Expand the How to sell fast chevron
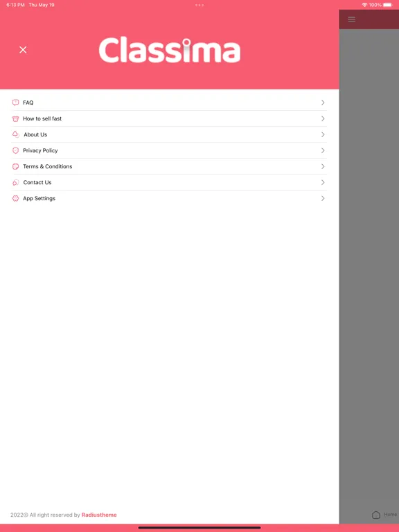399x532 pixels. click(x=323, y=118)
